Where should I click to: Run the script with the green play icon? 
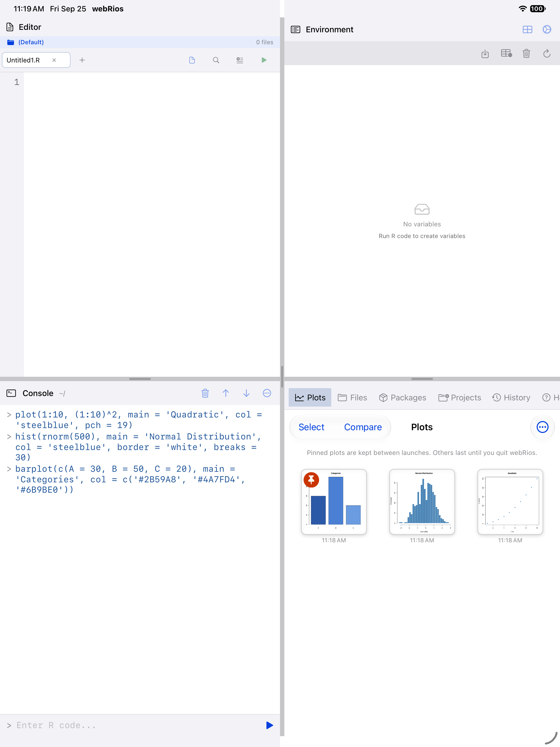(264, 60)
